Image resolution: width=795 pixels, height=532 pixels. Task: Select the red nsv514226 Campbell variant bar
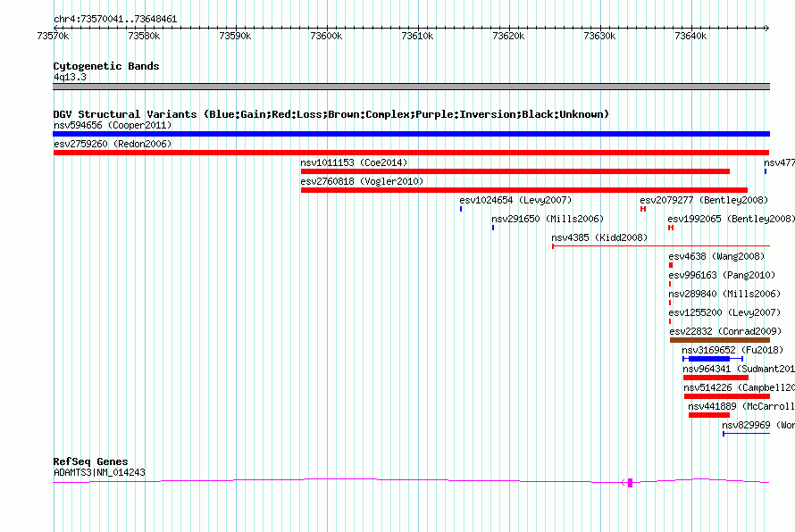point(727,396)
